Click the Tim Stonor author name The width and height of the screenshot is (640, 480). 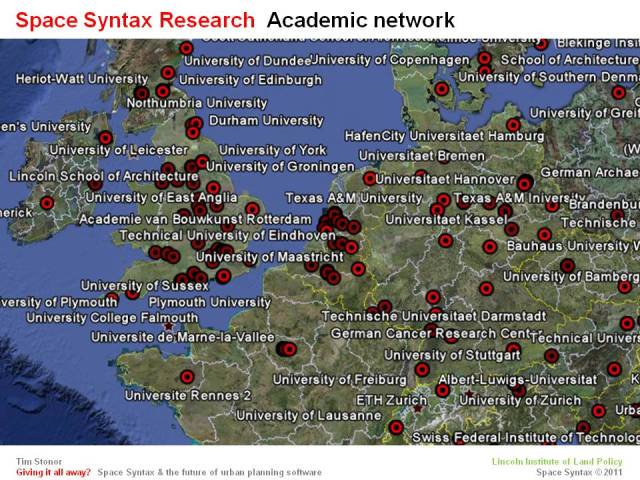click(x=37, y=460)
